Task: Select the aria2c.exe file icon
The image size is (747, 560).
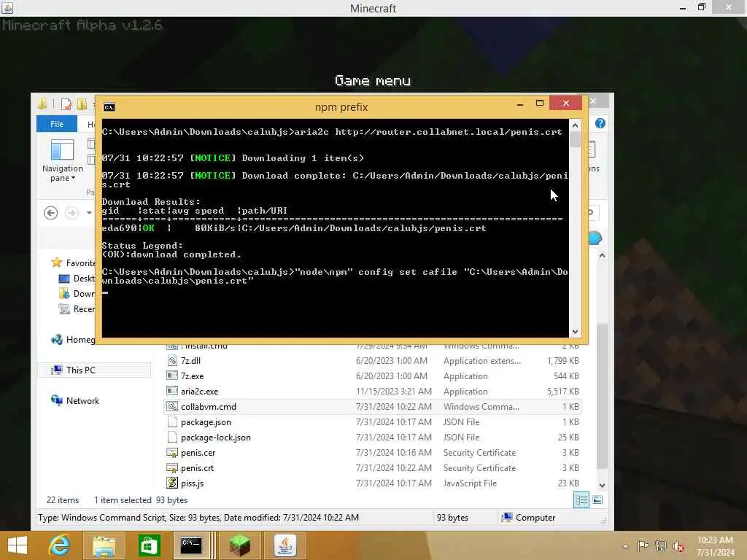Action: 172,392
